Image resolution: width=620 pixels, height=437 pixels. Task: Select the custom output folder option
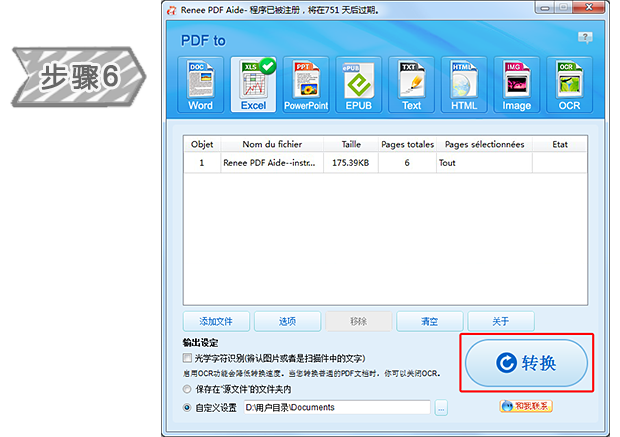click(187, 407)
